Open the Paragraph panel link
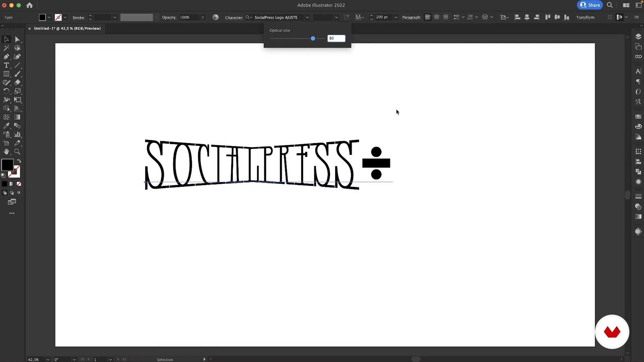This screenshot has width=644, height=362. (x=412, y=17)
